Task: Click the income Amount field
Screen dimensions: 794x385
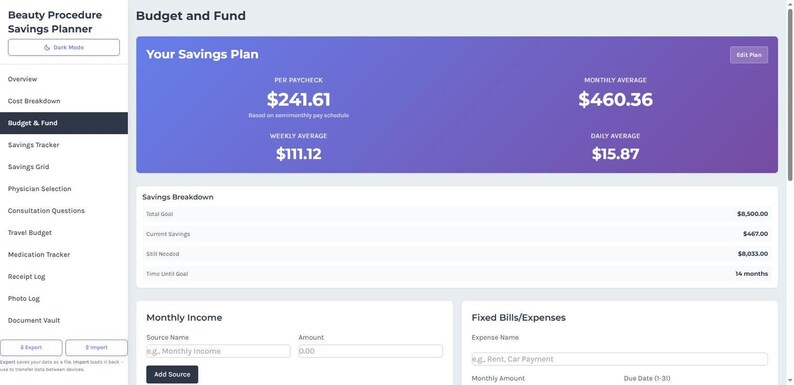Action: click(370, 351)
